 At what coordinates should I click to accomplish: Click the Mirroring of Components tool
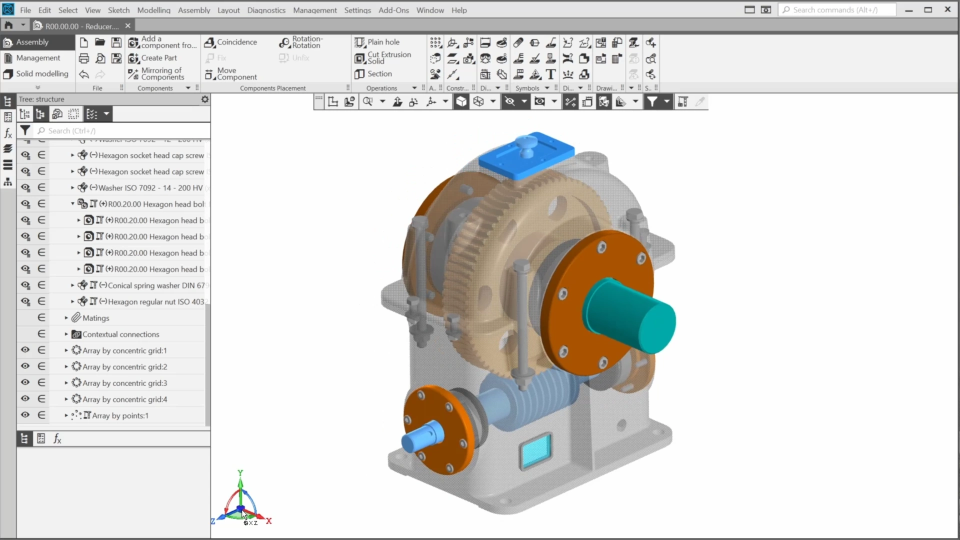(156, 74)
